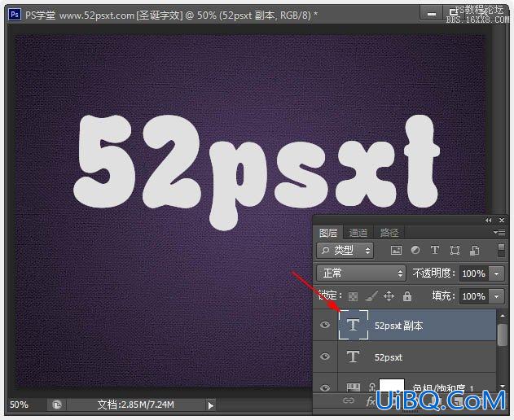
Task: Open the 正常 blend mode dropdown
Action: point(361,273)
